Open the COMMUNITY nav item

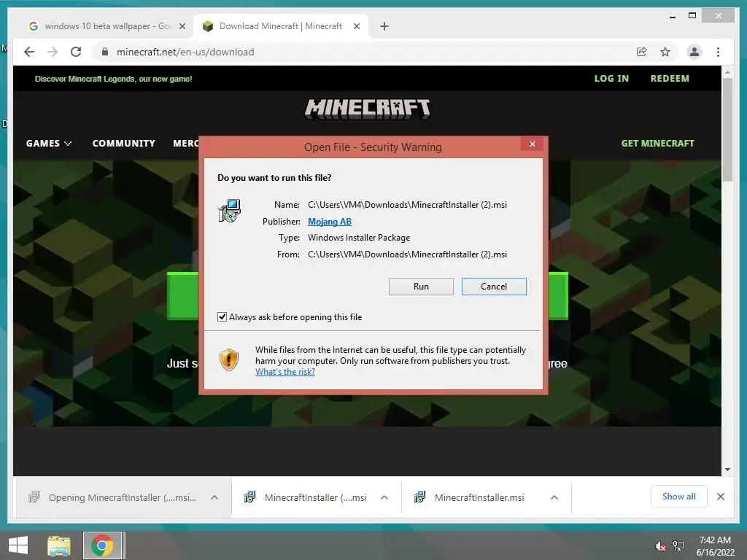[123, 144]
